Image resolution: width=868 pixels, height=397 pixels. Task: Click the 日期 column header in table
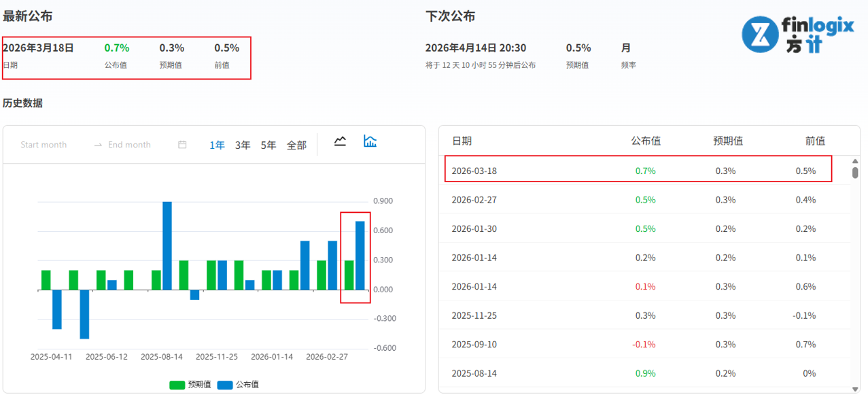tap(462, 141)
